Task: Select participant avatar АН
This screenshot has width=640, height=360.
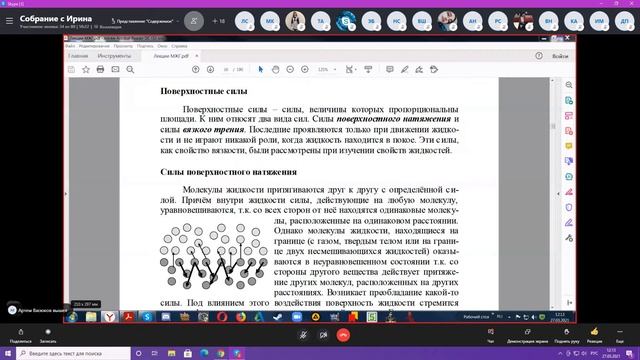Action: click(x=472, y=21)
